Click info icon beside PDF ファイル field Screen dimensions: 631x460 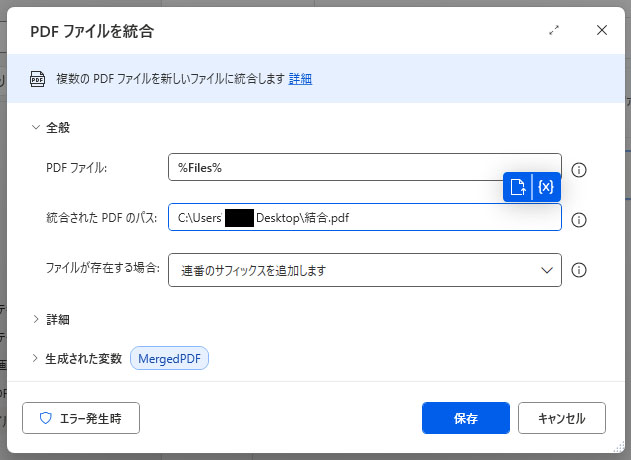pos(578,169)
